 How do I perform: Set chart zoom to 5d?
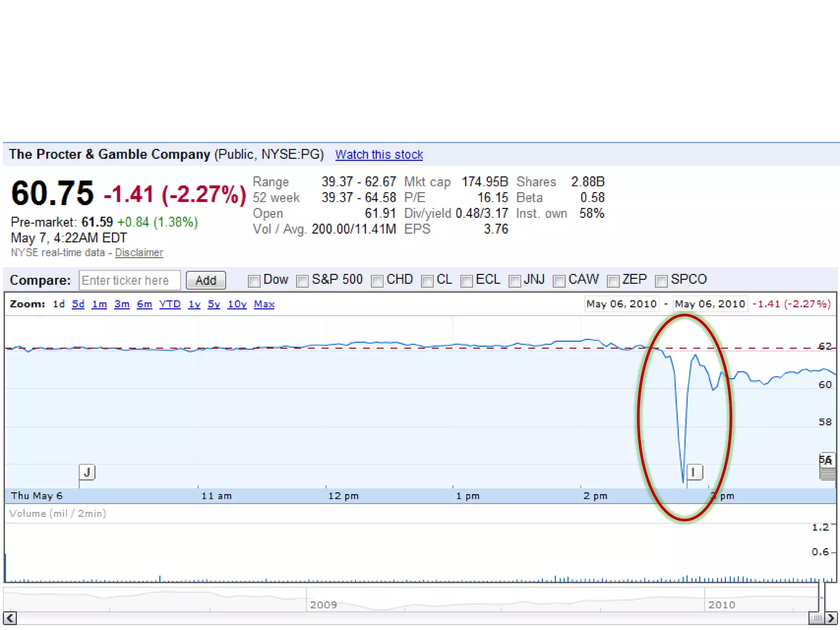[78, 304]
